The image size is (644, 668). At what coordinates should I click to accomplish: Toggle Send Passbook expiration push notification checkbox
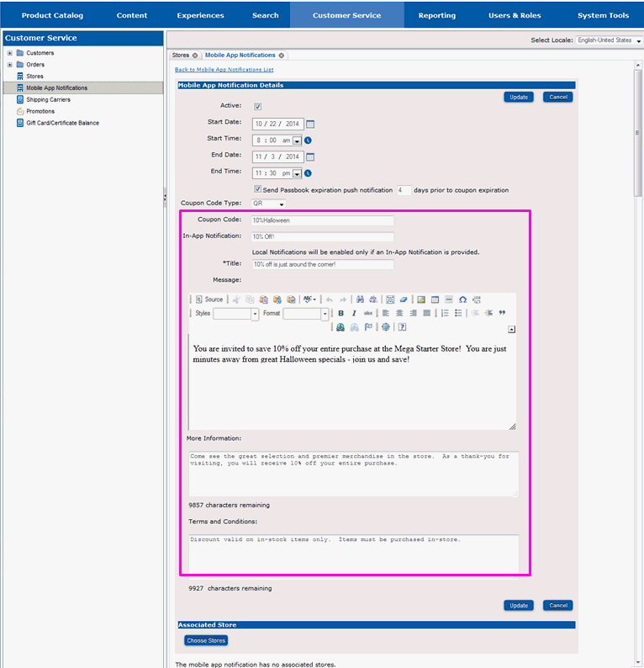click(x=257, y=188)
